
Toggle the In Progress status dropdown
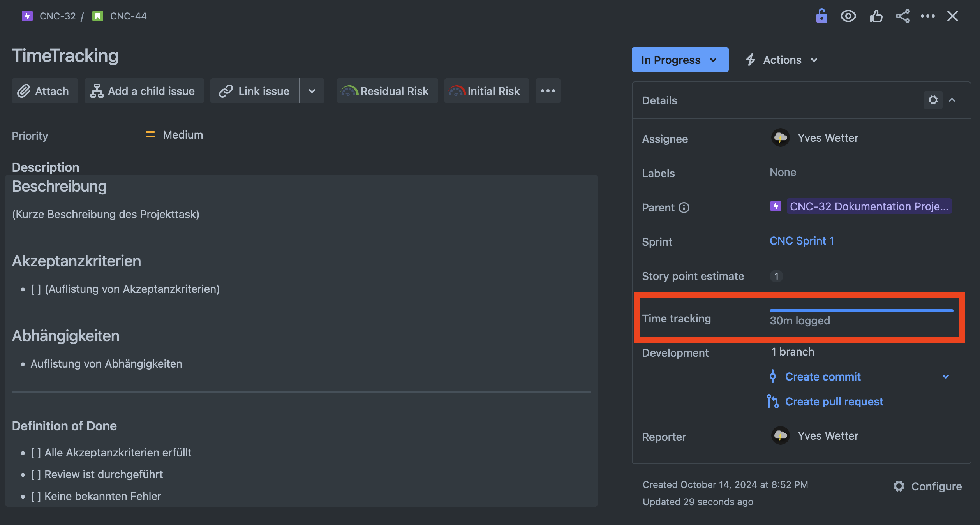pyautogui.click(x=679, y=60)
